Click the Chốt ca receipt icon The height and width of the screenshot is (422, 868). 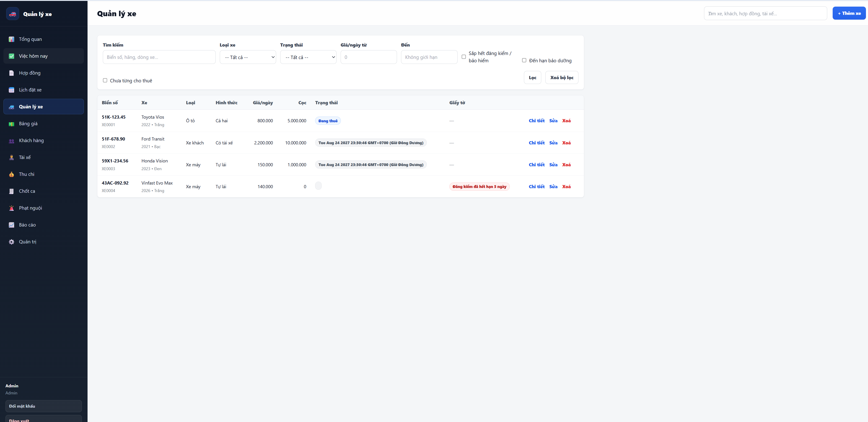click(11, 191)
